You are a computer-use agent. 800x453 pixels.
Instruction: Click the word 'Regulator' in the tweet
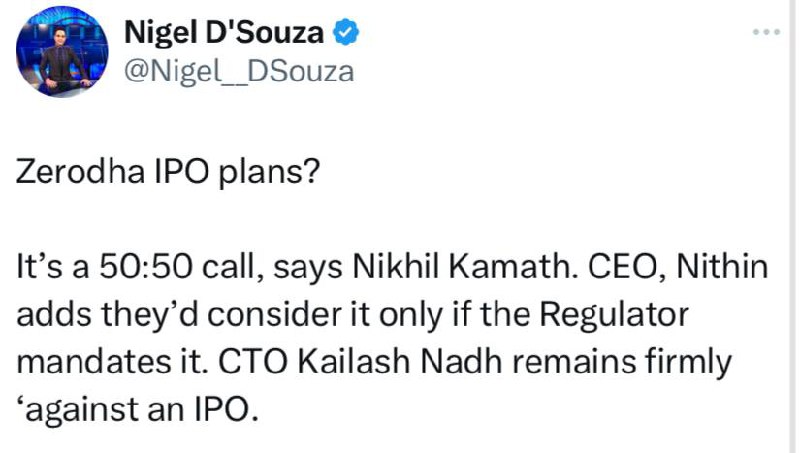pyautogui.click(x=614, y=315)
